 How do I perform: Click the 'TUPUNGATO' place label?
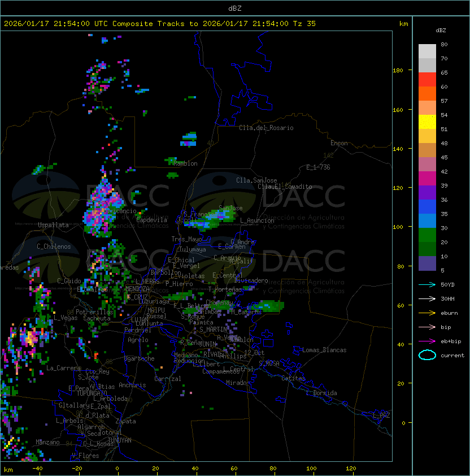92,393
